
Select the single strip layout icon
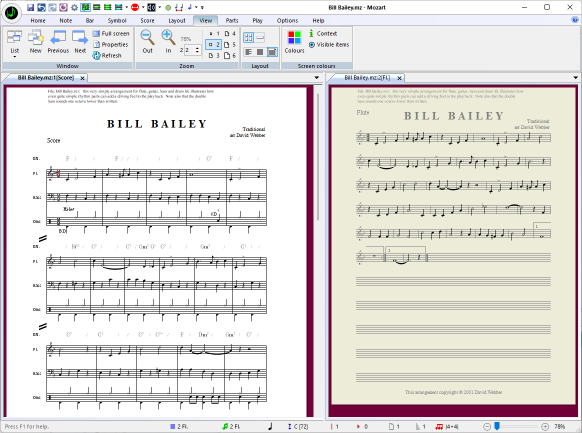click(260, 37)
